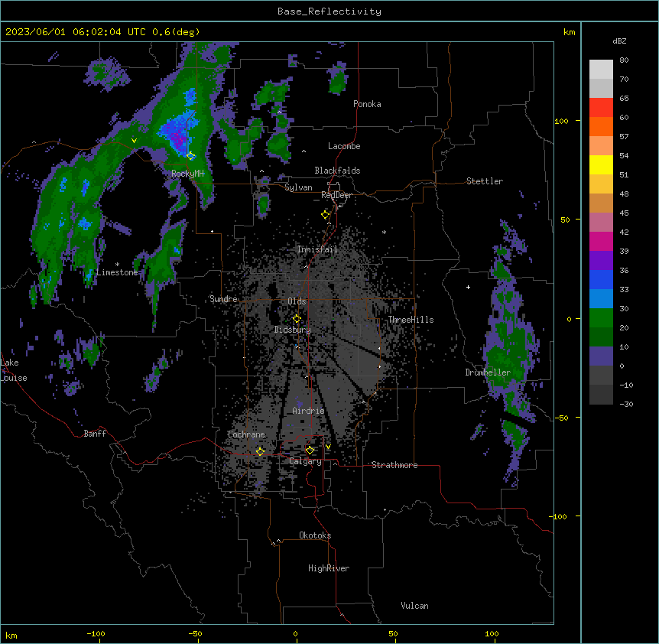Select the purple 39 dBZ legend swatch
The image size is (659, 644).
[601, 261]
